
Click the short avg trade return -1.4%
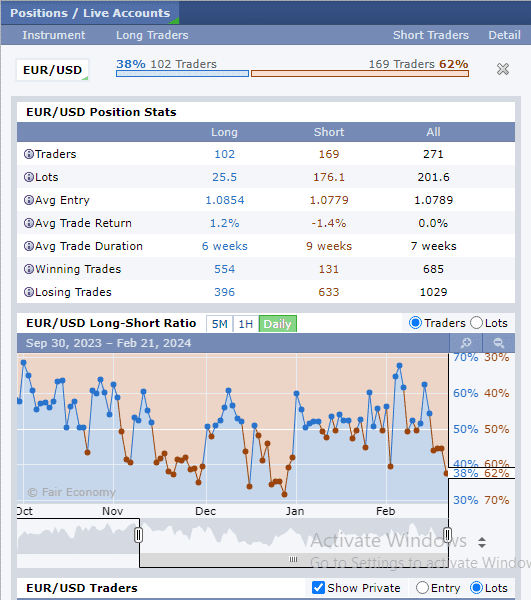click(329, 223)
